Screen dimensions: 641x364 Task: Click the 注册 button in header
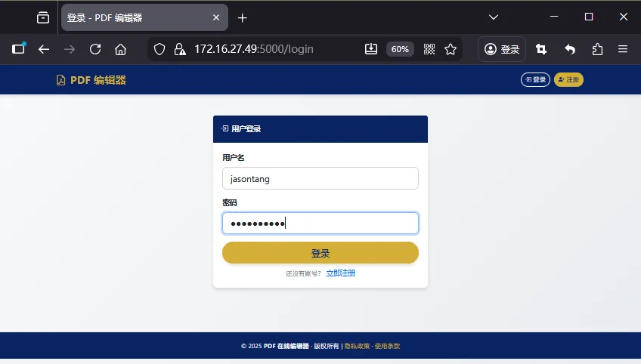(568, 79)
